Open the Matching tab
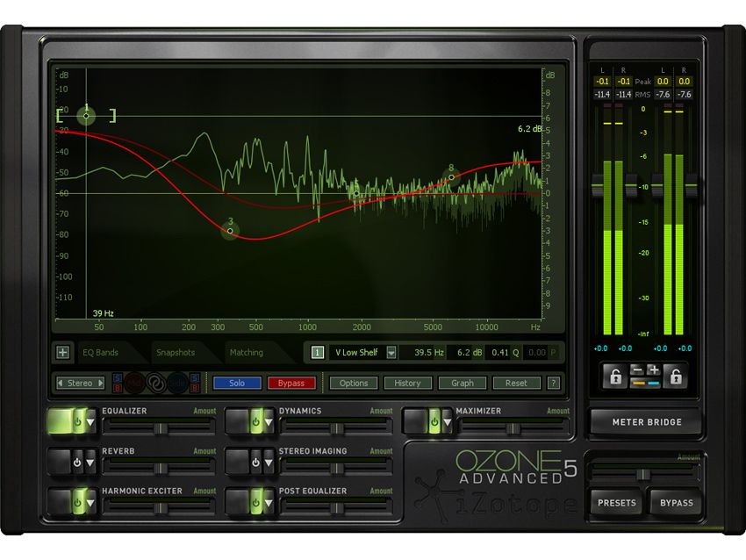This screenshot has width=746, height=560. [247, 352]
